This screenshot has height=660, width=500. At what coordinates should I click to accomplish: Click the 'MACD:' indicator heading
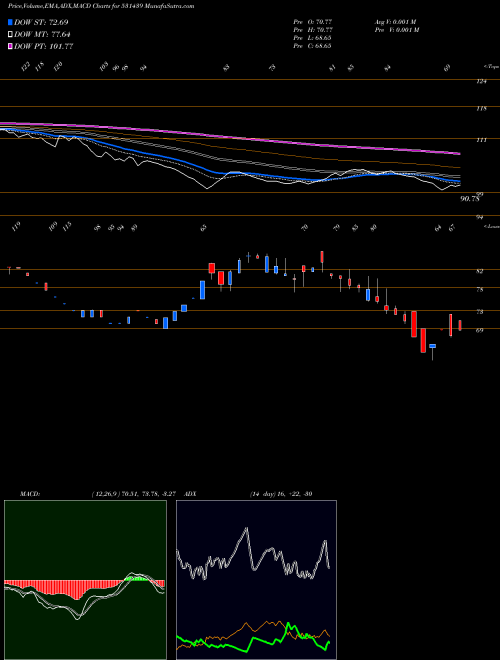29,494
